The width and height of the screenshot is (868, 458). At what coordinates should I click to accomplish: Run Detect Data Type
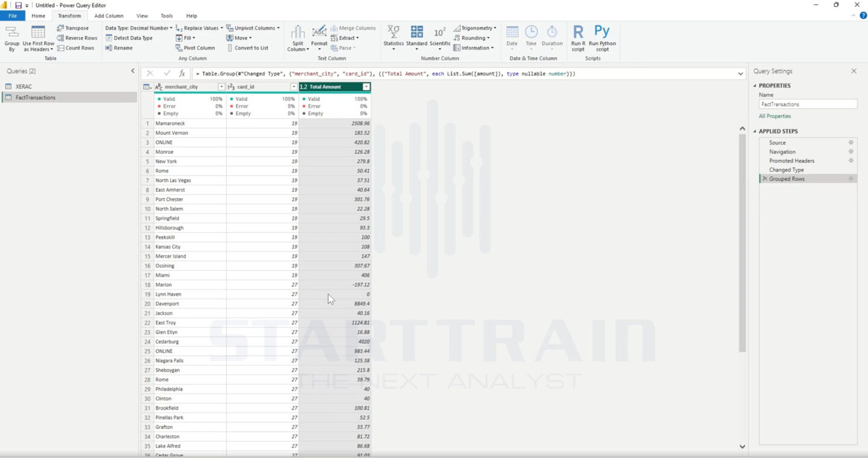point(129,38)
